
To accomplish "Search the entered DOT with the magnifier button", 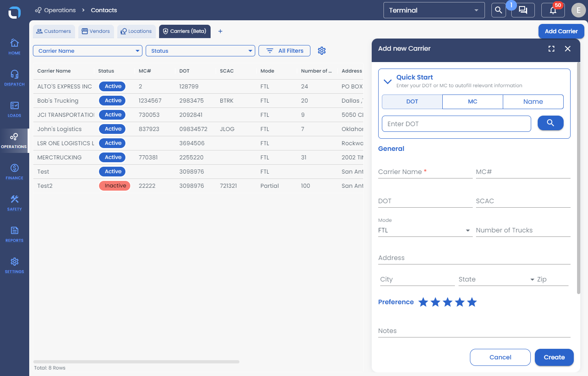I will point(550,123).
